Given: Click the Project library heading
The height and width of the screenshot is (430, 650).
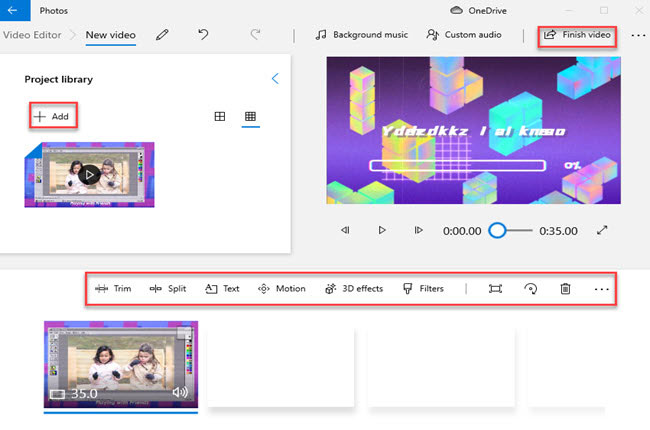Looking at the screenshot, I should [x=58, y=79].
